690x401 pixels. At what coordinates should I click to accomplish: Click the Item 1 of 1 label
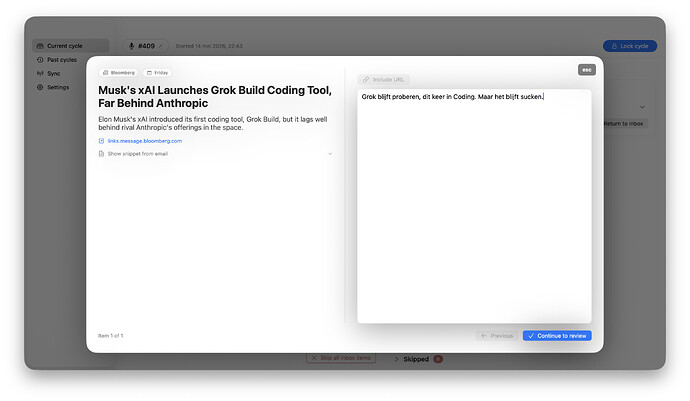tap(110, 335)
